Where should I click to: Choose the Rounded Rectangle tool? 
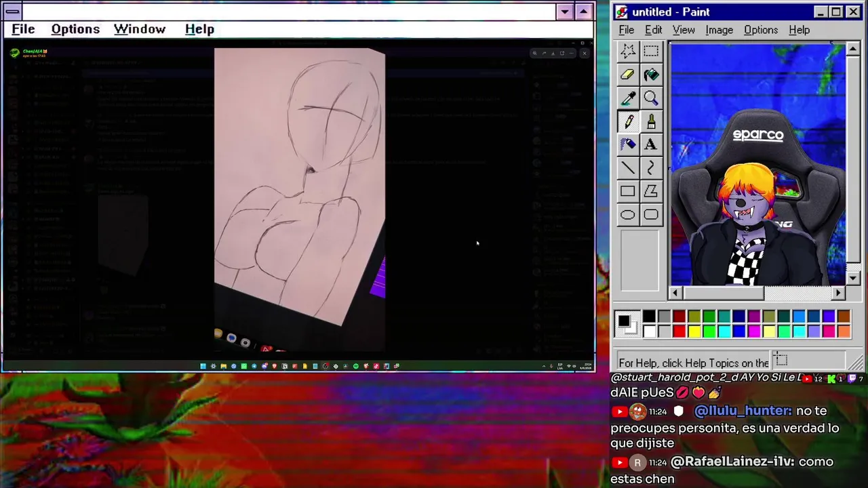click(651, 215)
